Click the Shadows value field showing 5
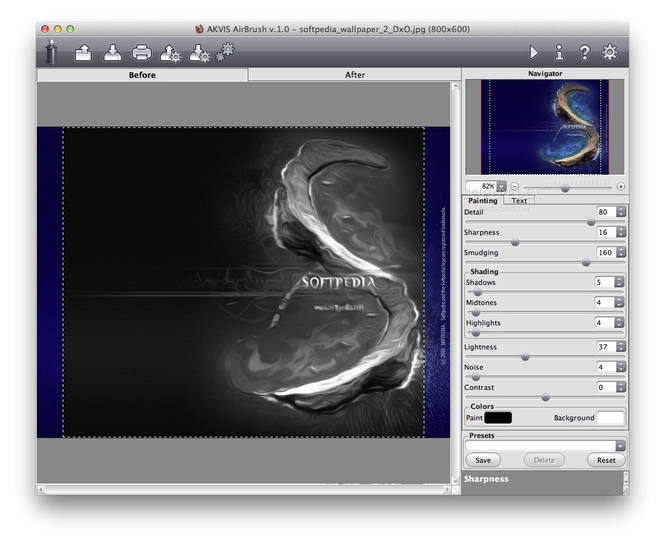Screen dimensions: 665x545 click(x=604, y=282)
